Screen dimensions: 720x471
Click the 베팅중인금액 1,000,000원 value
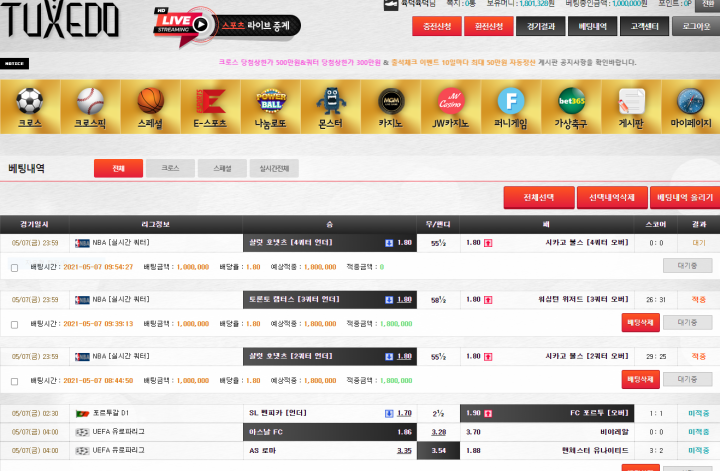tap(630, 4)
